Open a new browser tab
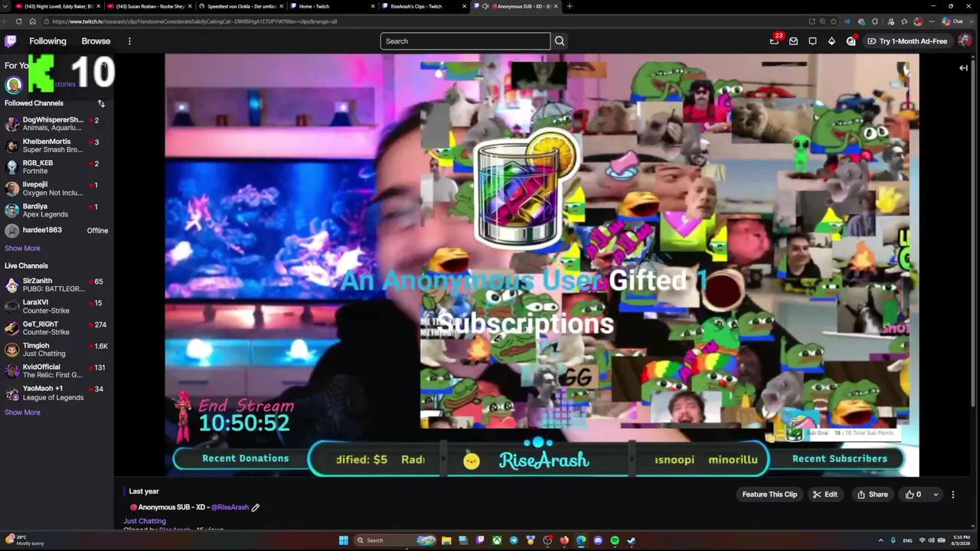The image size is (980, 551). click(569, 6)
